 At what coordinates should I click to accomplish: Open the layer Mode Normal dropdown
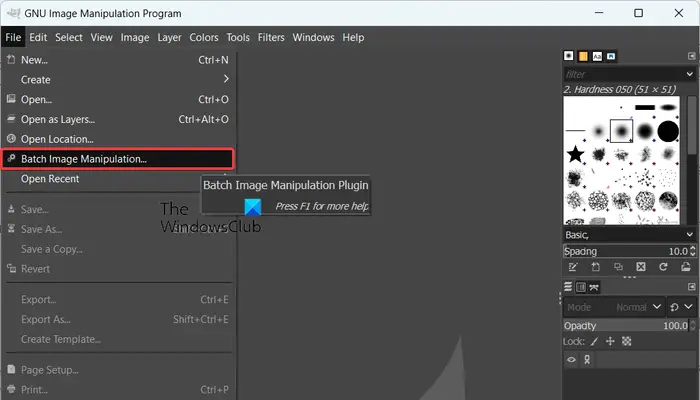tap(613, 307)
